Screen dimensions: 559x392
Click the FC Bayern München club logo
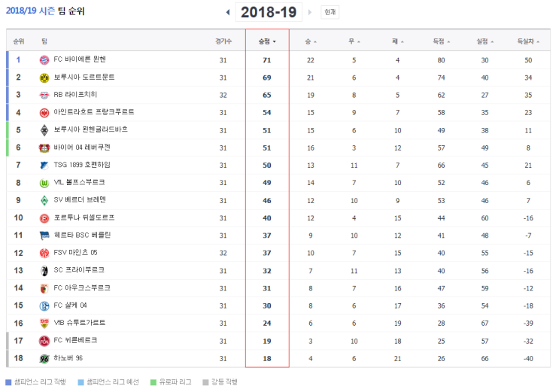[x=44, y=60]
